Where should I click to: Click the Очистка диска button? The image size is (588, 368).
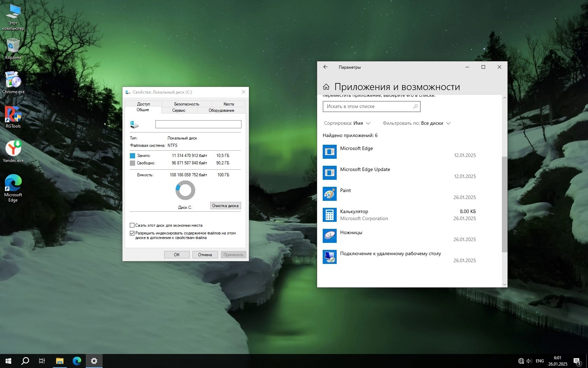point(225,206)
